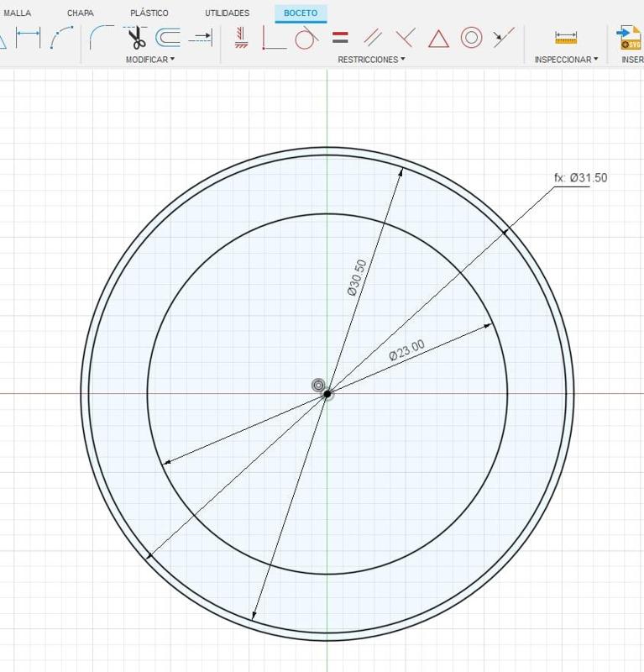Viewport: 644px width, 672px height.
Task: Apply the Fix/Unfix constraint
Action: (241, 38)
